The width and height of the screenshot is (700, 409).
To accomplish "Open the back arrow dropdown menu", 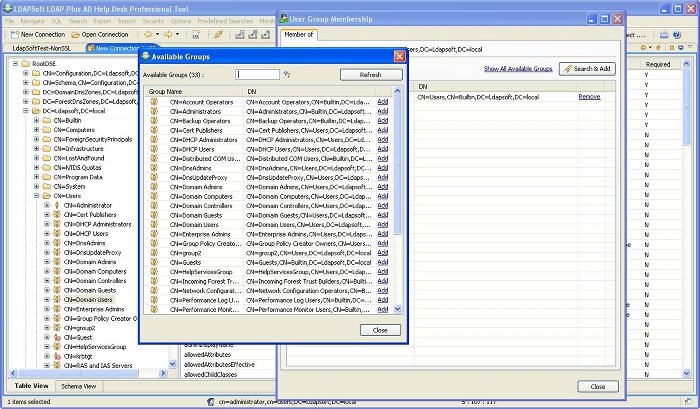I will click(157, 34).
